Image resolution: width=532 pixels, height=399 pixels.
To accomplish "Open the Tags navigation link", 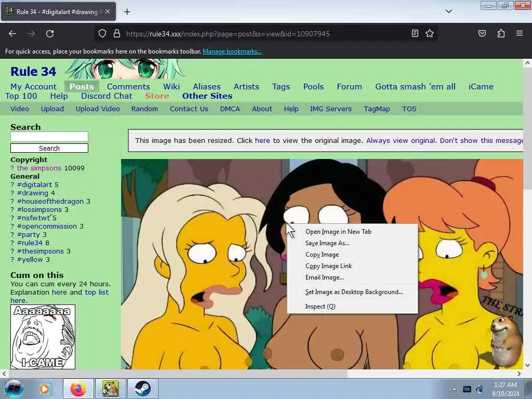I will click(281, 87).
